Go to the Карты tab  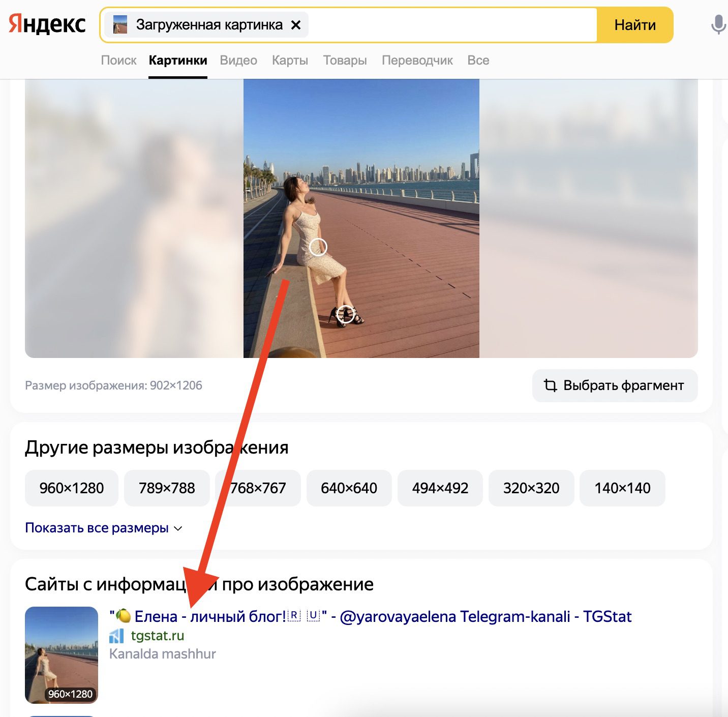click(290, 61)
